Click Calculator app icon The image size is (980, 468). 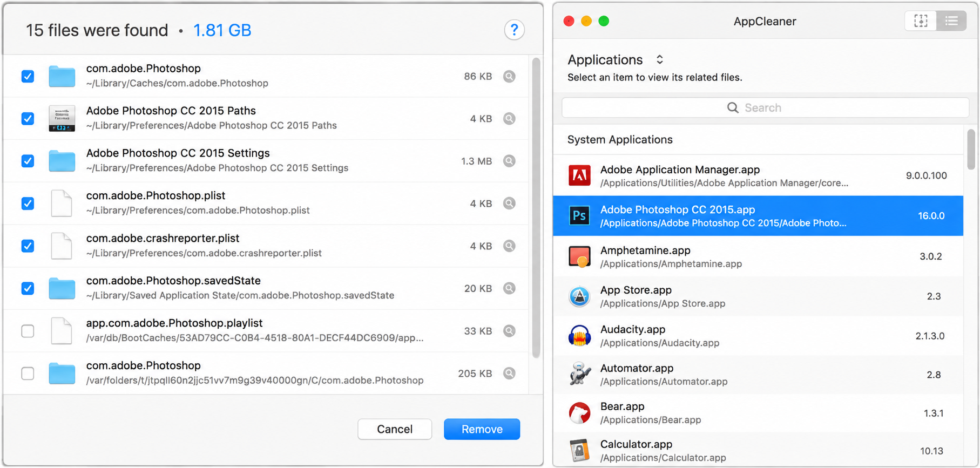click(x=579, y=451)
